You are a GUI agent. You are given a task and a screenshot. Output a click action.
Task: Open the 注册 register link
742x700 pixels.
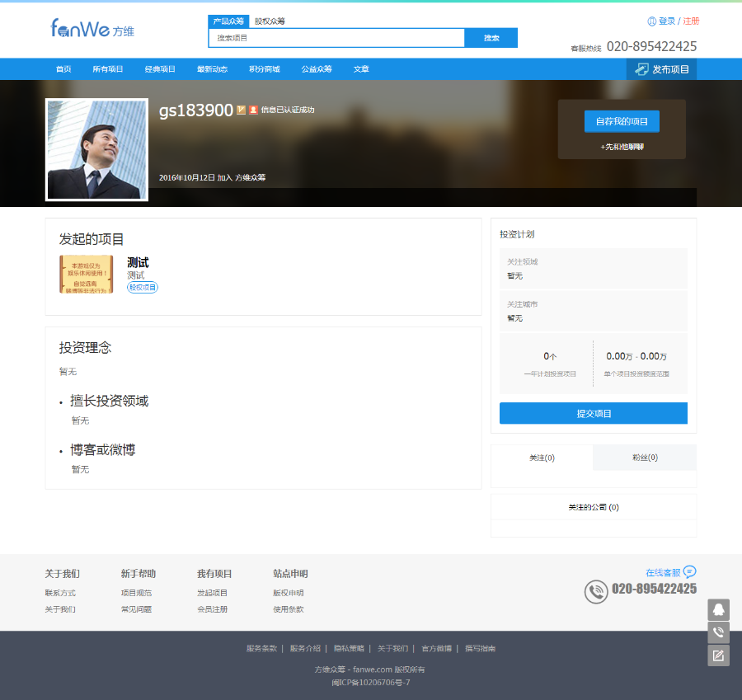[691, 21]
